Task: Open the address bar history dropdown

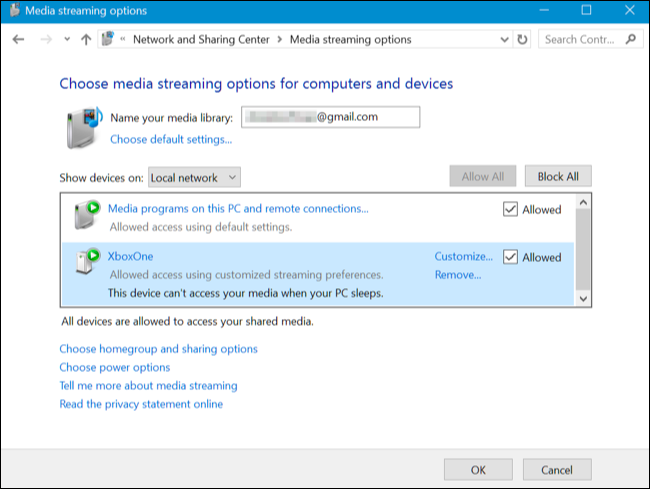Action: coord(504,39)
